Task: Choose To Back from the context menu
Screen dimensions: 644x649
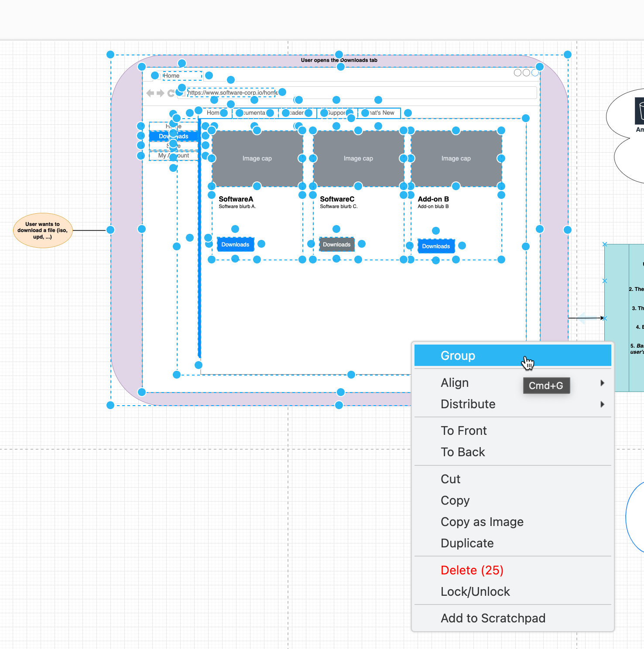Action: click(x=463, y=452)
